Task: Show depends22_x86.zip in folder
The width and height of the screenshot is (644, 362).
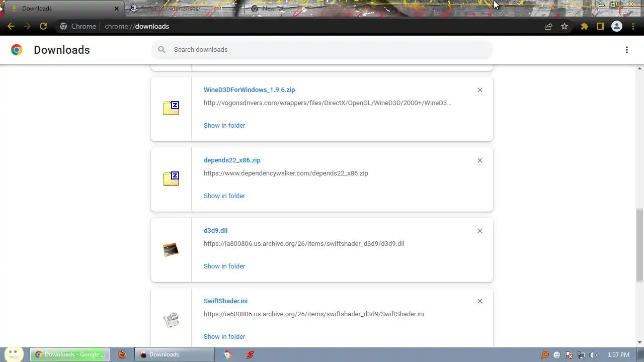Action: (224, 196)
